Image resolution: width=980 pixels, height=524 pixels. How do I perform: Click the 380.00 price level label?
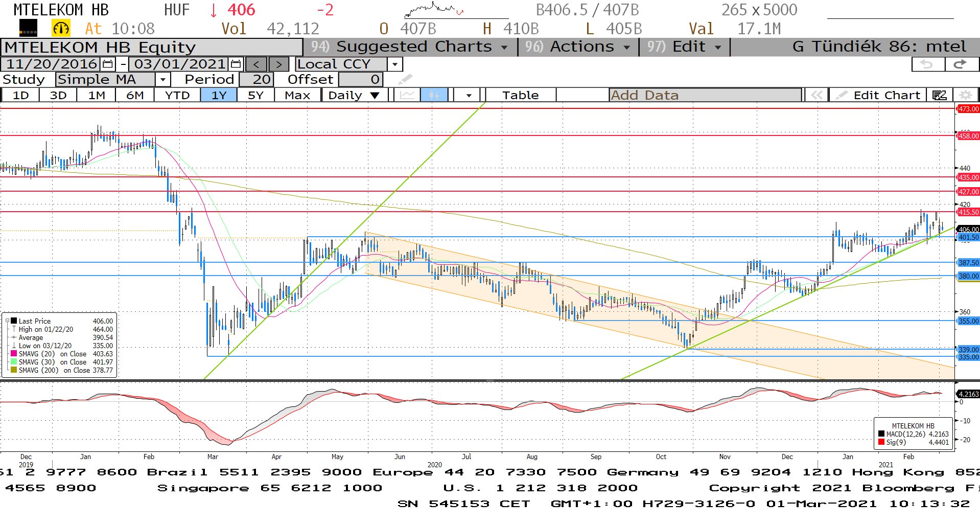pos(968,276)
